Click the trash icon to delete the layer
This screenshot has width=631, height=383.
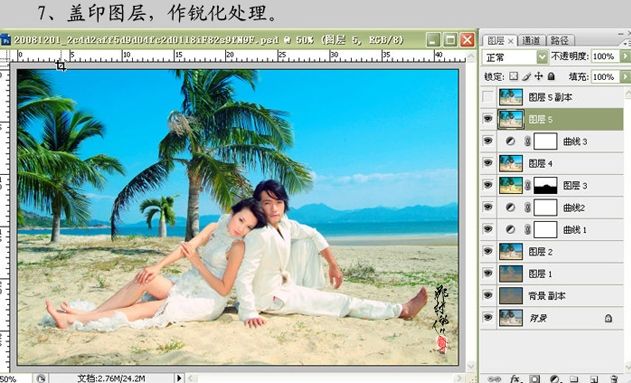click(614, 379)
